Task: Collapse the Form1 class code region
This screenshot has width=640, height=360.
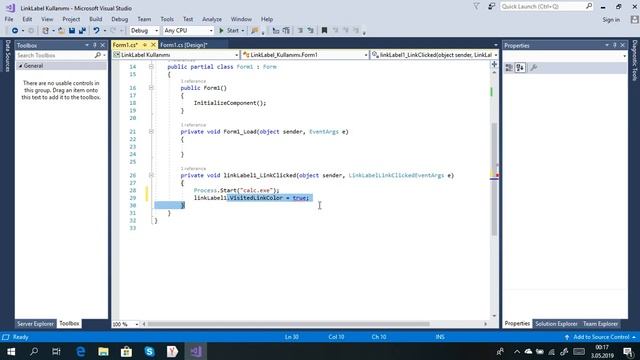Action: pyautogui.click(x=151, y=67)
